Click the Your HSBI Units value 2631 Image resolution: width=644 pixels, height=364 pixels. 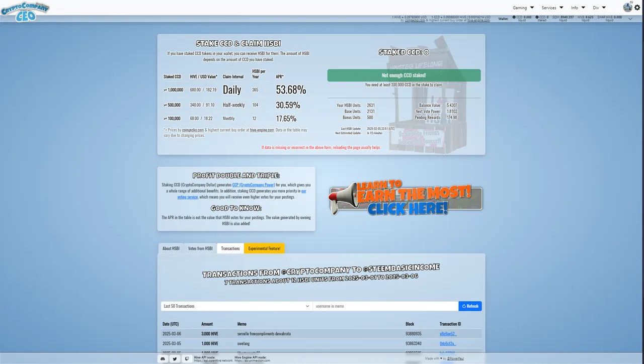[371, 106]
